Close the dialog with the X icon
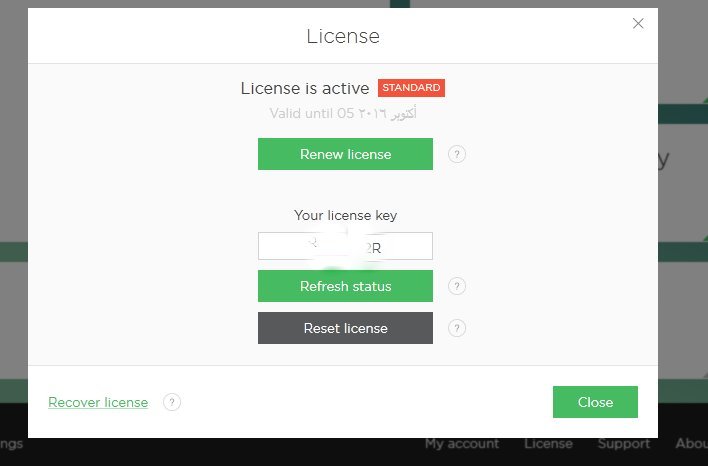 tap(638, 23)
